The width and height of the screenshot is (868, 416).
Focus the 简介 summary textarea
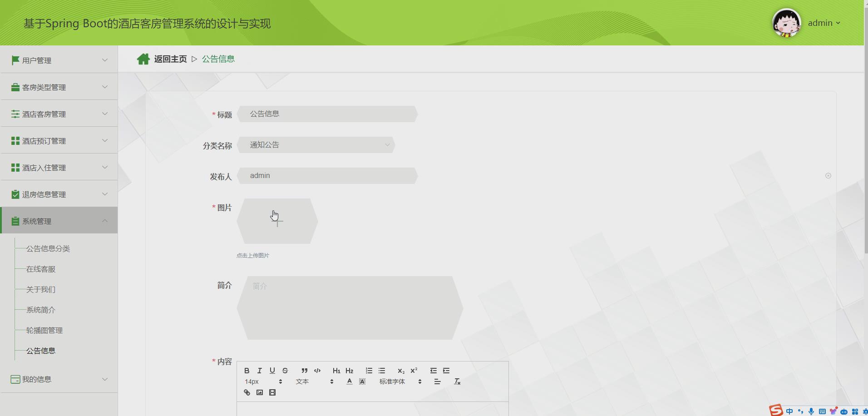click(350, 308)
